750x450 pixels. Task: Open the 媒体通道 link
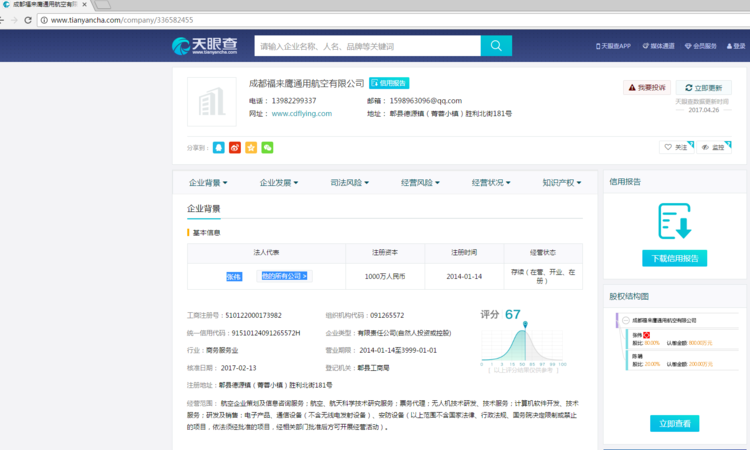click(659, 46)
